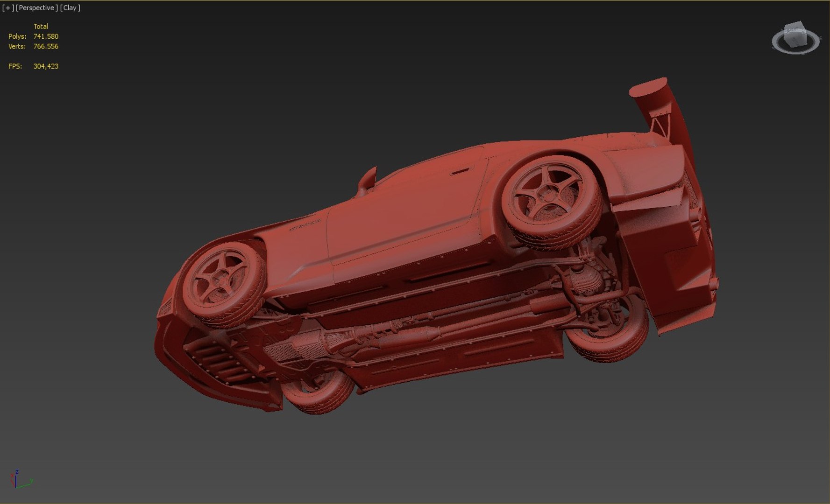Open the [+] viewport general menu
This screenshot has height=504, width=830.
(x=8, y=8)
